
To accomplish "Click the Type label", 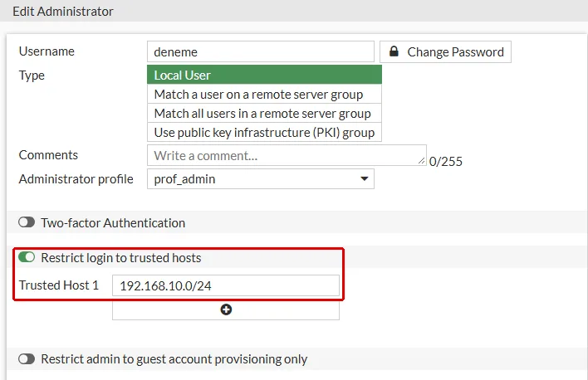I will tap(32, 76).
